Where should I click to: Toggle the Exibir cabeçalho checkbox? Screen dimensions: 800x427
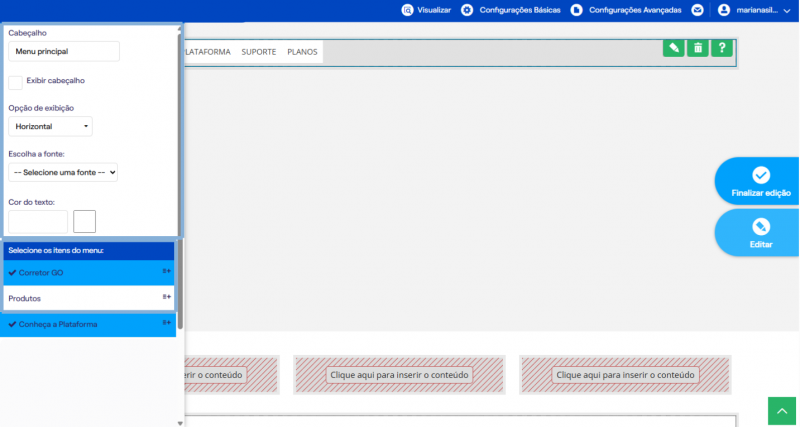tap(15, 83)
